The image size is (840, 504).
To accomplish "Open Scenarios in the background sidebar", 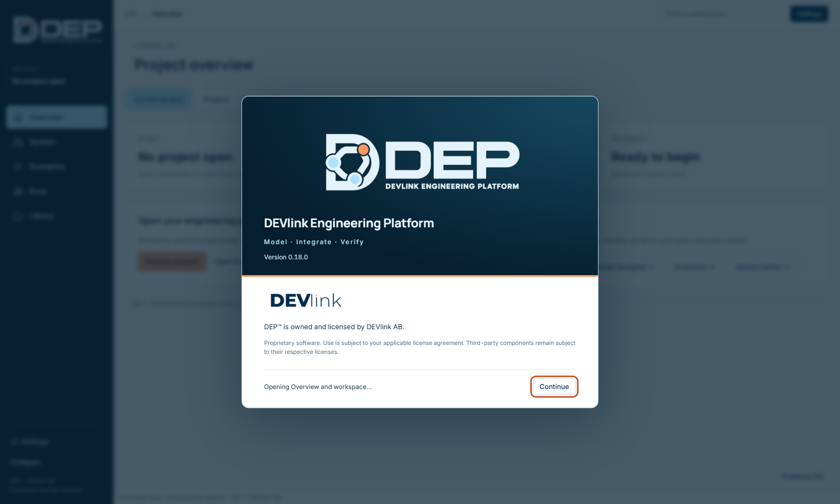I will pyautogui.click(x=57, y=166).
